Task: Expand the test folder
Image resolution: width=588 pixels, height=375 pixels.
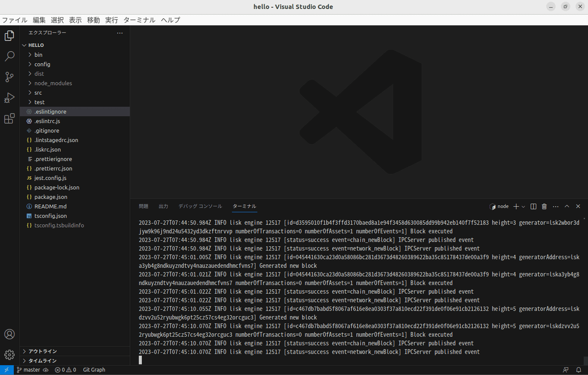Action: point(74,102)
